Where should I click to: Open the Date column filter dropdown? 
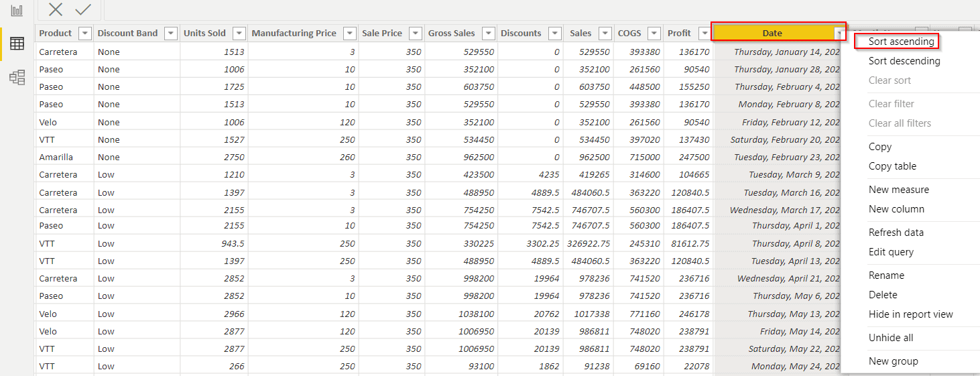[839, 34]
